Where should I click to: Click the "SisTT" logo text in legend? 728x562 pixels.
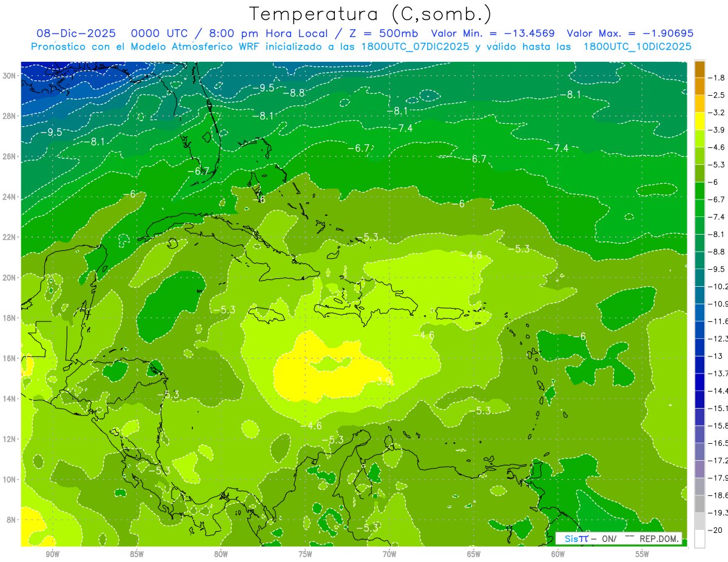(576, 538)
